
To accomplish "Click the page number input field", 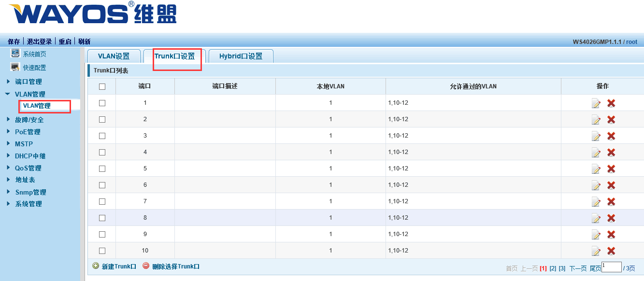I will click(x=611, y=267).
